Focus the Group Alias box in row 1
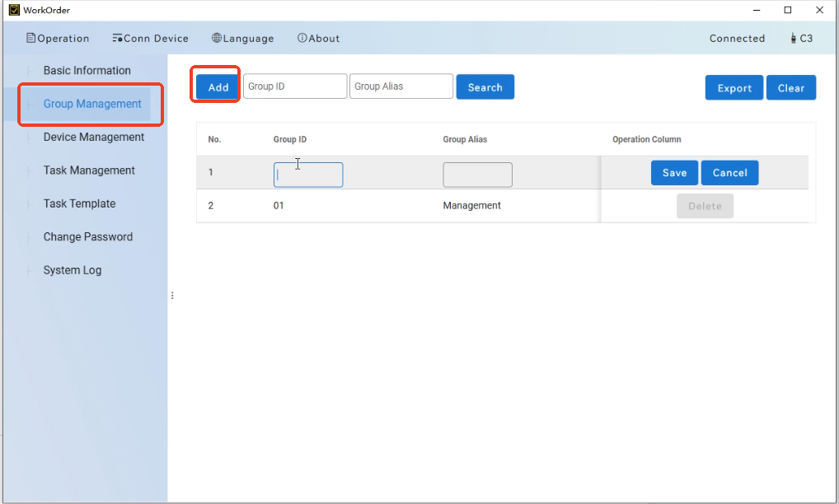 pos(477,175)
